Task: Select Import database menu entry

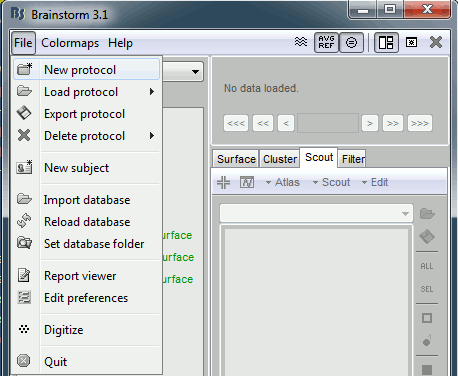Action: coord(86,200)
